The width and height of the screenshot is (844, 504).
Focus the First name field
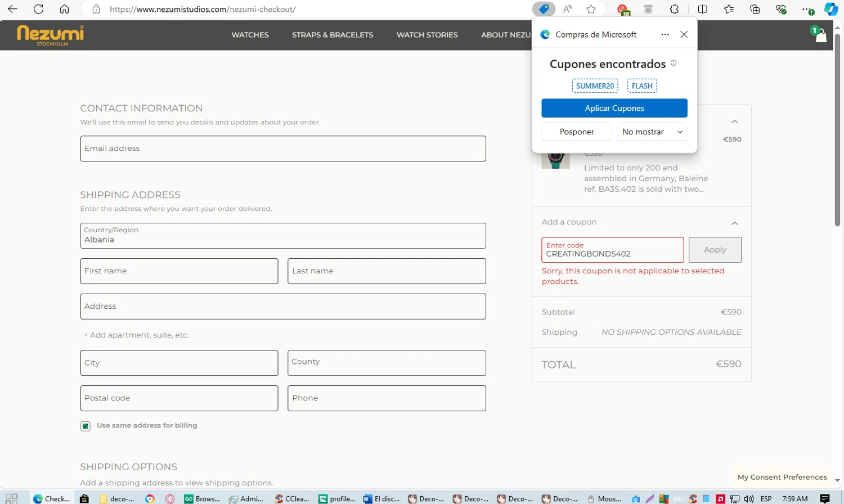click(x=179, y=271)
